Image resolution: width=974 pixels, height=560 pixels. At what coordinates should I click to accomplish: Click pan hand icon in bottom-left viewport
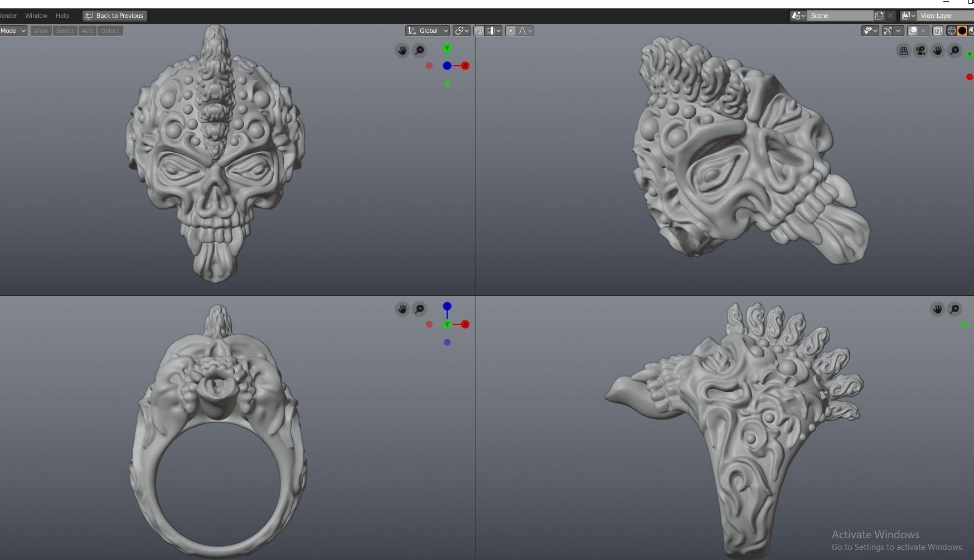(x=403, y=309)
